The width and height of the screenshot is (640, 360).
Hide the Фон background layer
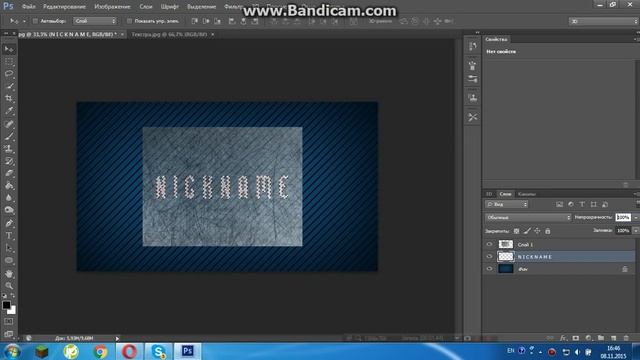(489, 269)
